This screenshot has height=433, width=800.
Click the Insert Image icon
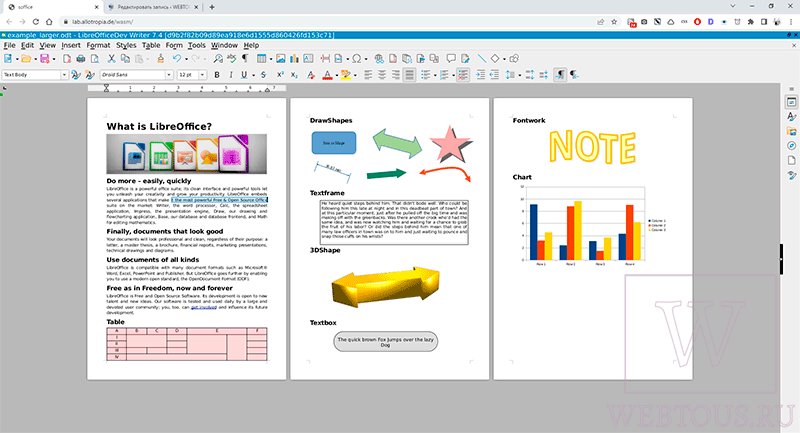(281, 59)
